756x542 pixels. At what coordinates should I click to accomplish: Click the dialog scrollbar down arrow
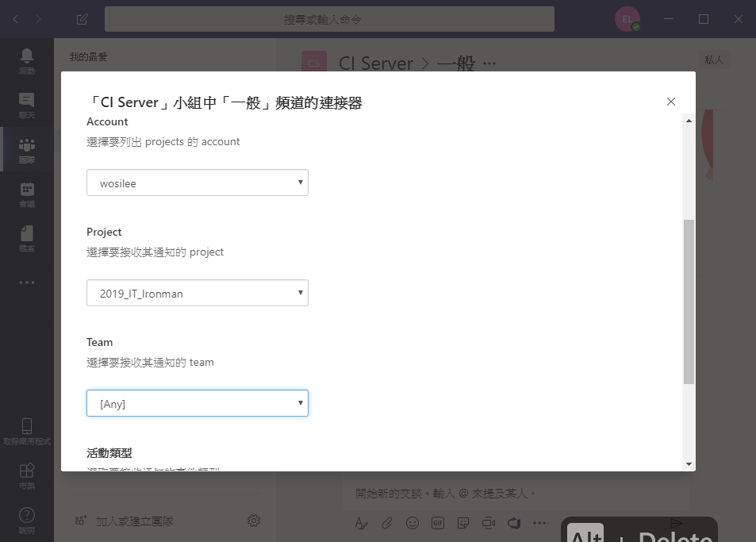coord(689,464)
